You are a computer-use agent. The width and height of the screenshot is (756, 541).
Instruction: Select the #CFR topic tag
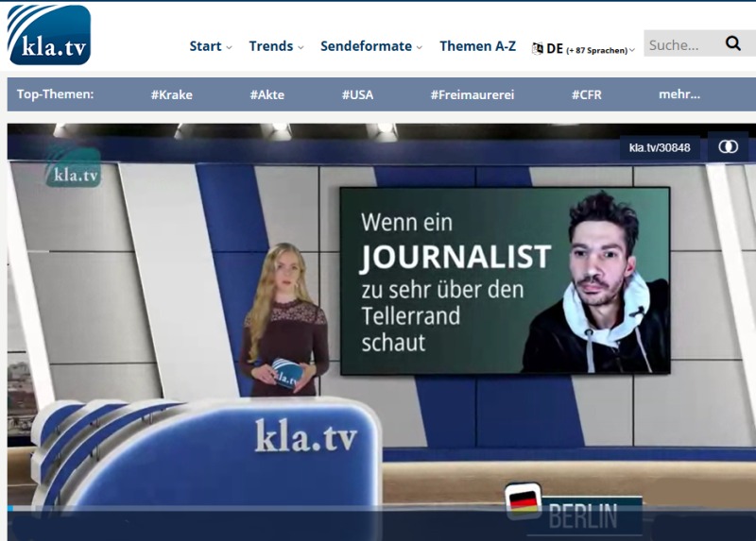point(586,94)
